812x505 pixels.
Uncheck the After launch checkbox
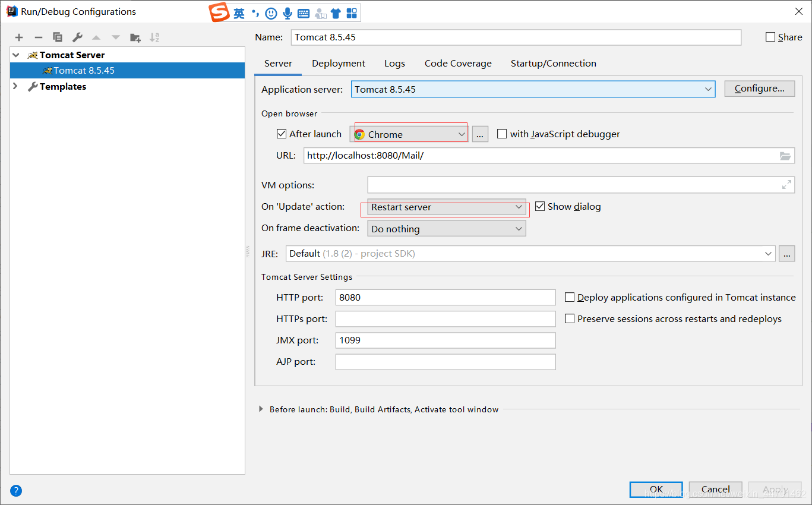click(282, 134)
